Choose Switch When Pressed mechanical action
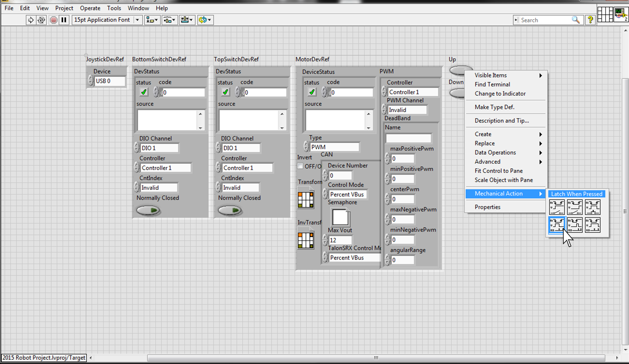 (x=557, y=207)
